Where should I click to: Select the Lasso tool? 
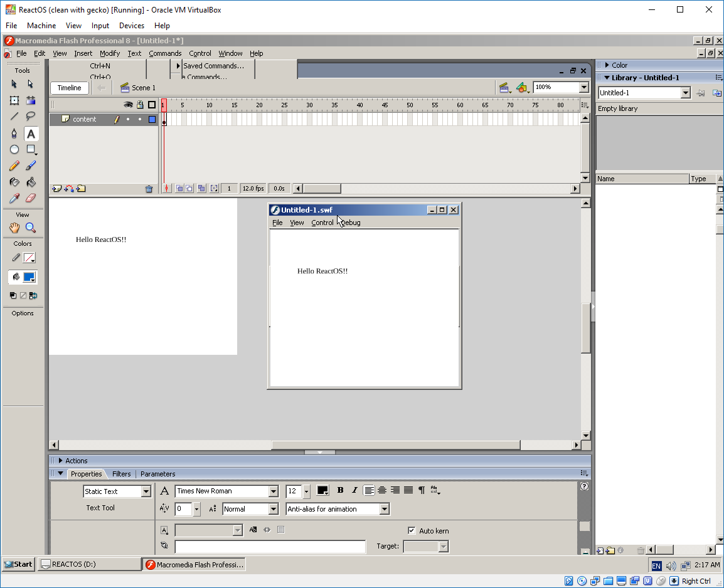pos(31,116)
